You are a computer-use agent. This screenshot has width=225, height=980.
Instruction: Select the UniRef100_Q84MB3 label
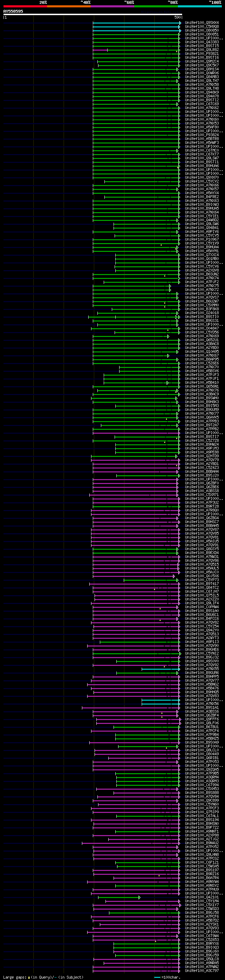[202, 77]
